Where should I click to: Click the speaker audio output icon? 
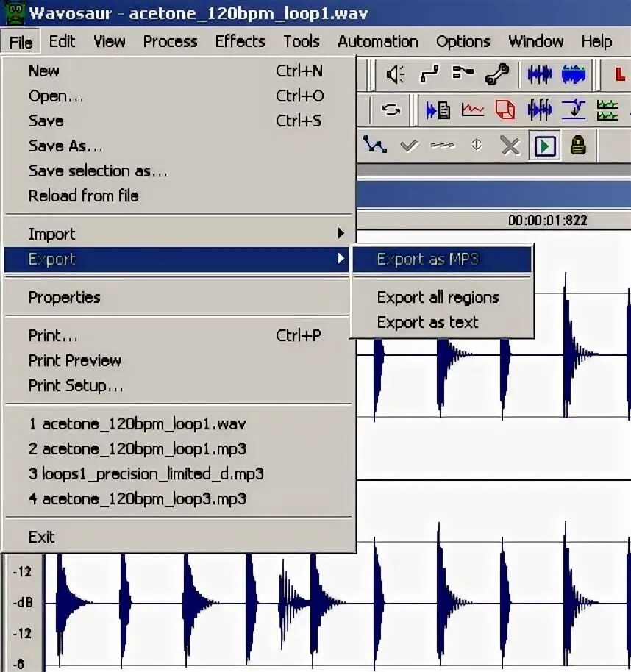click(395, 74)
